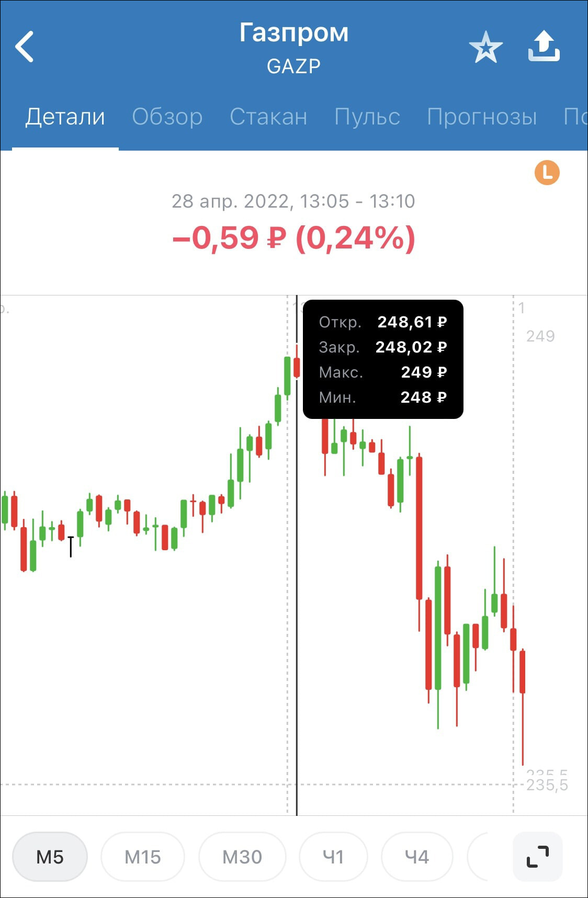Set chart interval to Ч1
588x898 pixels.
[333, 857]
